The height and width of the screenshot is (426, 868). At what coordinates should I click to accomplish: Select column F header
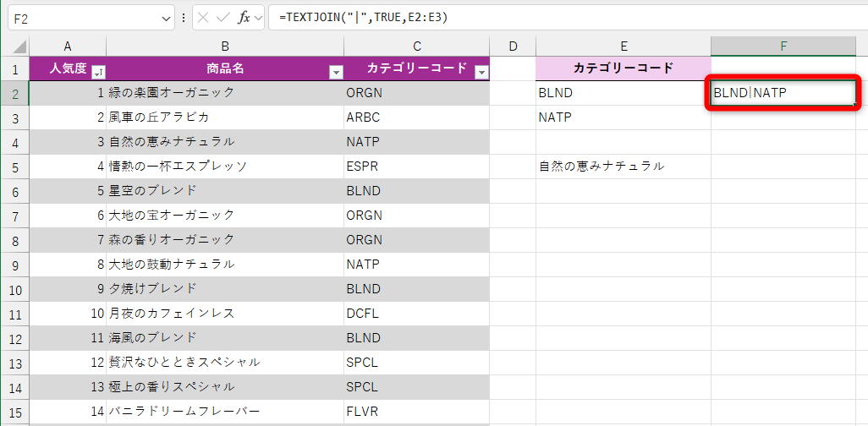tap(783, 46)
